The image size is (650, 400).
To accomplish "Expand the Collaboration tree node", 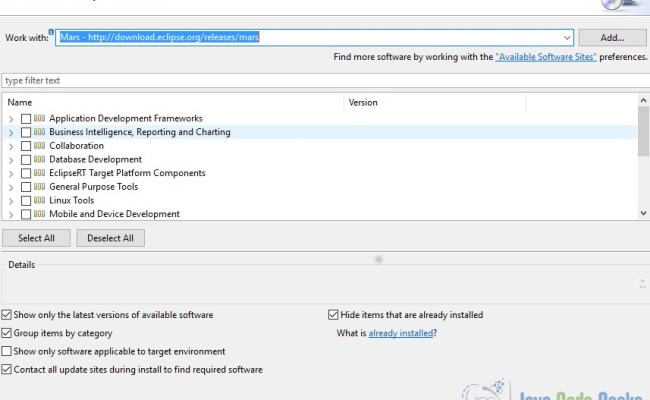I will (x=11, y=147).
